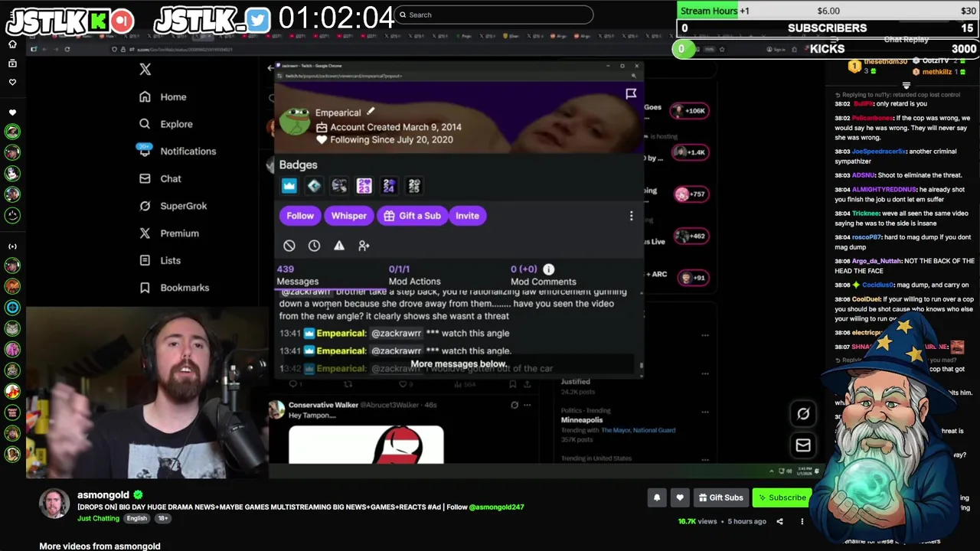Open Bookmarks in Twitter sidebar

(174, 288)
